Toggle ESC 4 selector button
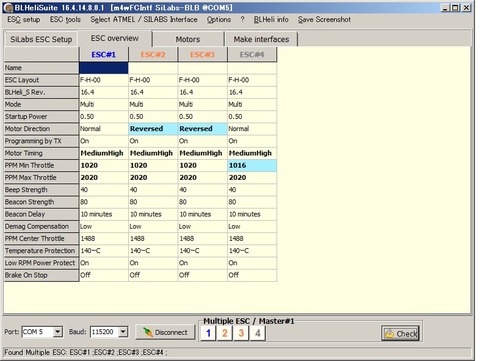500x361 pixels. (258, 333)
